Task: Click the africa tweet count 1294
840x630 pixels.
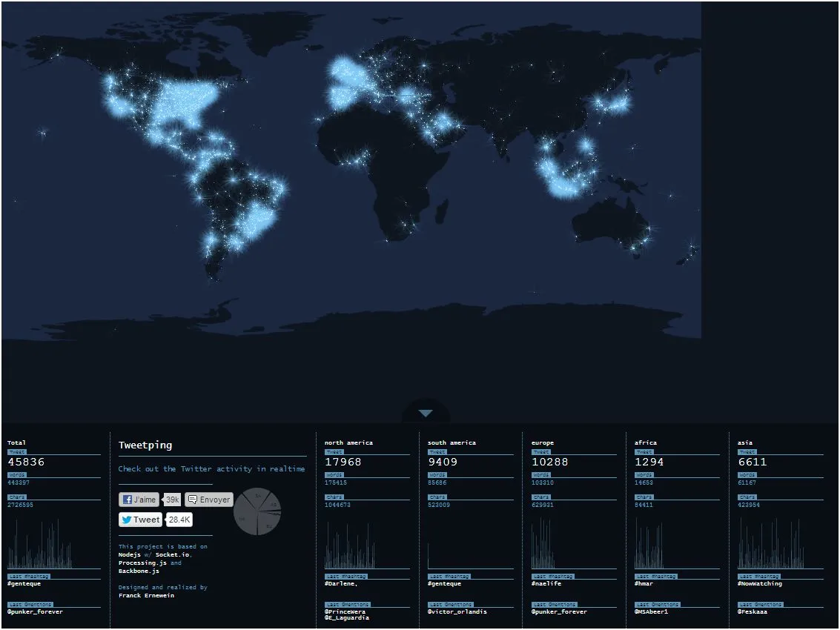Action: point(649,462)
